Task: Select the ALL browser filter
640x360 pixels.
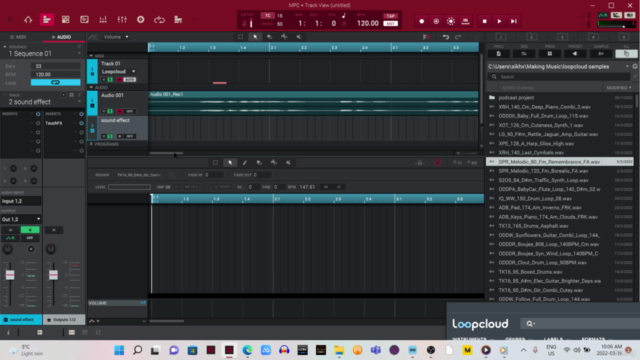Action: point(626,53)
